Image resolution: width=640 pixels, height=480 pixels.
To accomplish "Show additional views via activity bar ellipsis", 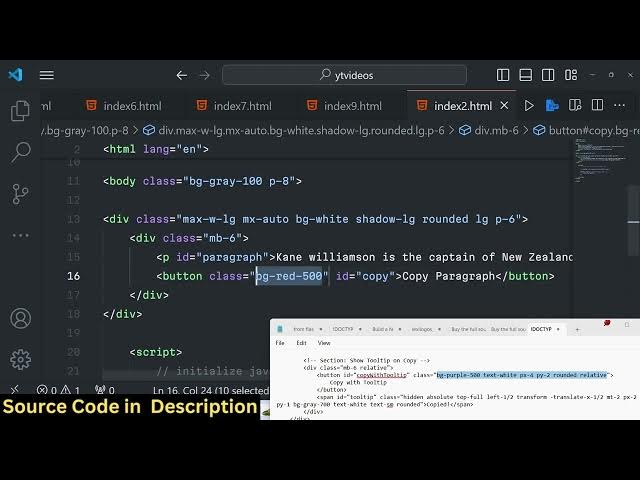I will coord(20,235).
